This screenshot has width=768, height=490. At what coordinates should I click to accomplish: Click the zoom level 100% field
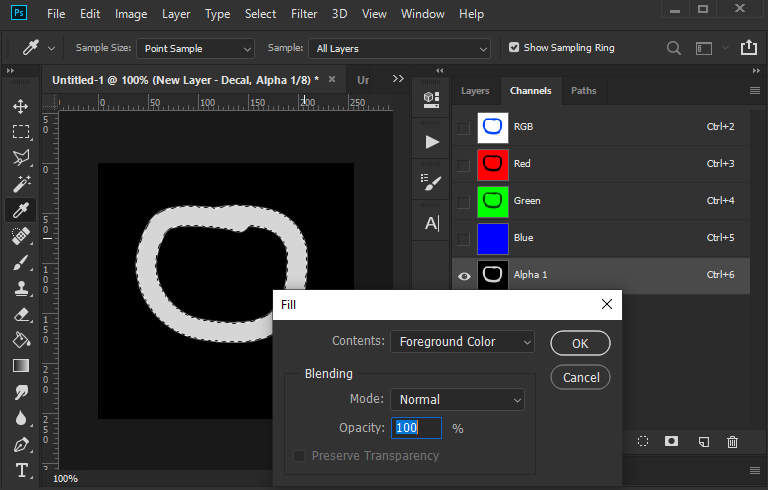point(65,478)
